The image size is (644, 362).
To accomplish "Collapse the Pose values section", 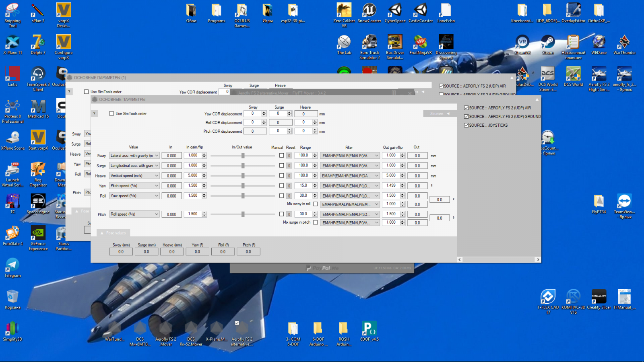I will [113, 233].
